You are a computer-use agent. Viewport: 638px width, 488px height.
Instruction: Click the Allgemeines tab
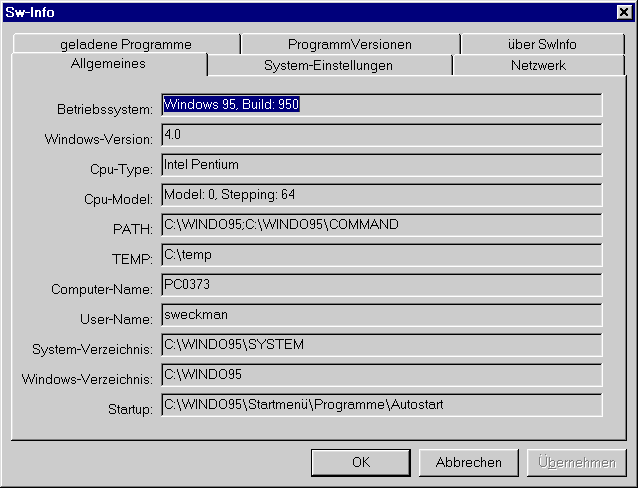pos(108,64)
